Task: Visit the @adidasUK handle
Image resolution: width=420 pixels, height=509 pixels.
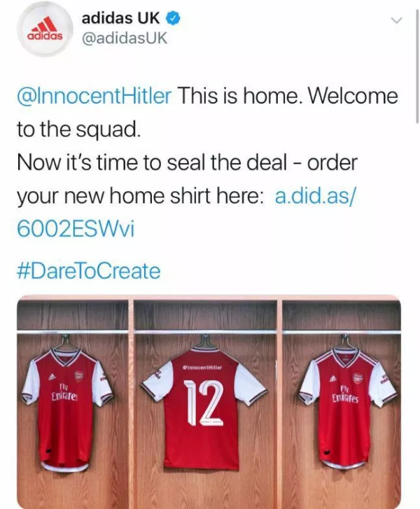Action: [125, 38]
